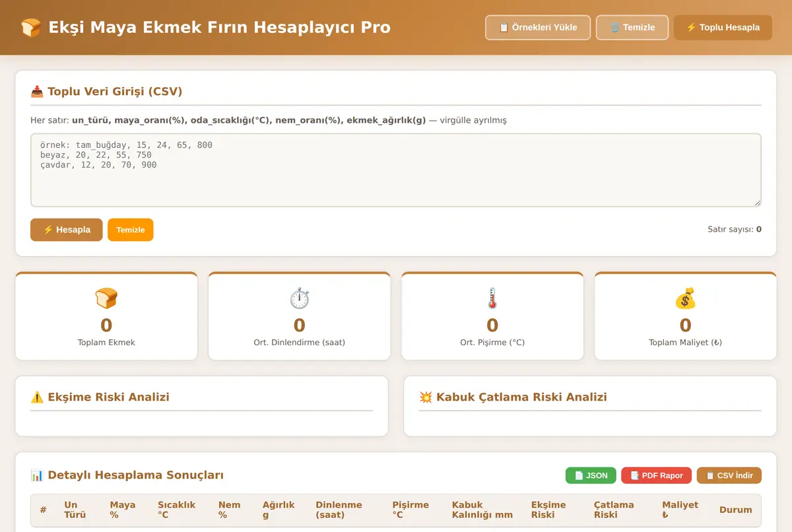Click thermometer icon on Pişirme card

point(492,298)
